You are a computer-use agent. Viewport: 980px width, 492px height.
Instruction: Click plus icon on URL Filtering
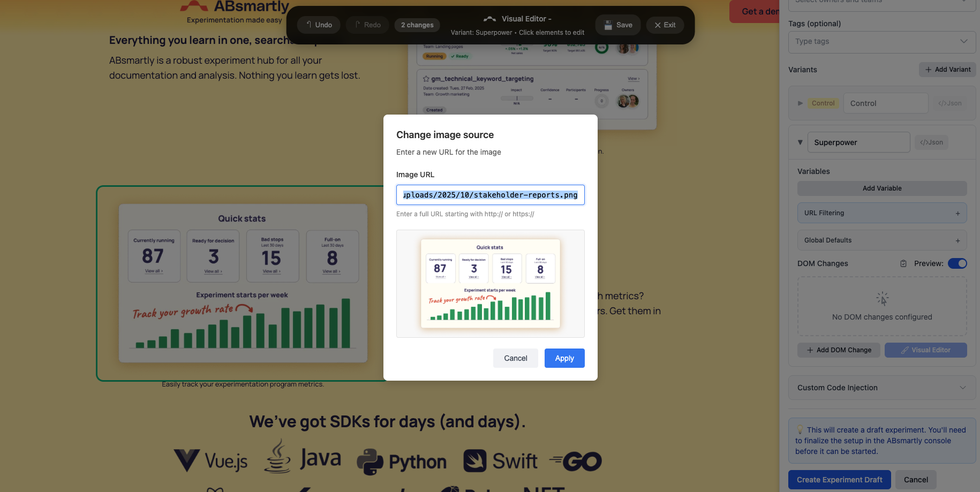(958, 213)
